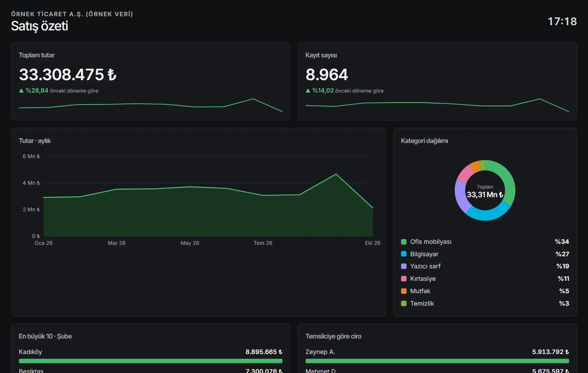Click the Zeynep A. amount 5.913.792 ₺
Viewport: 588px width, 373px height.
(x=550, y=352)
